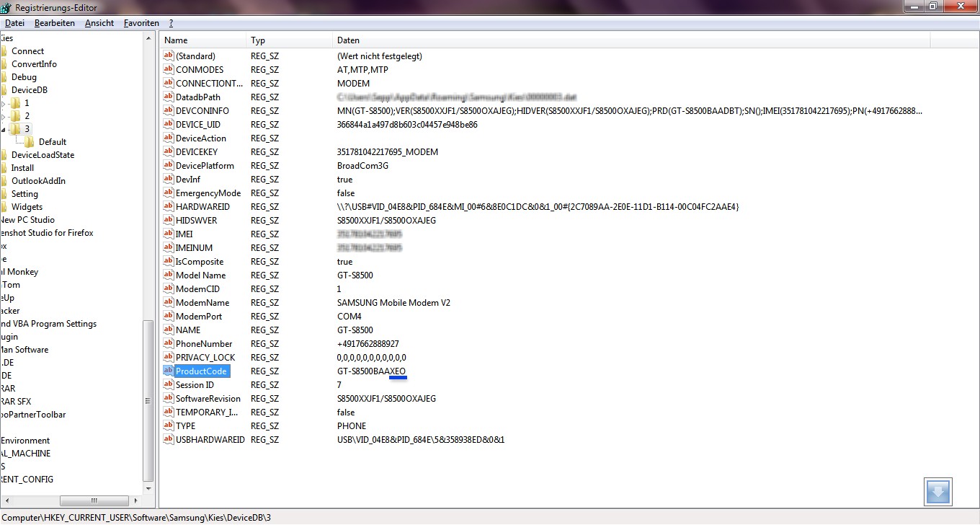Click the string icon beside (Standard)
Image resolution: width=980 pixels, height=525 pixels.
click(169, 56)
